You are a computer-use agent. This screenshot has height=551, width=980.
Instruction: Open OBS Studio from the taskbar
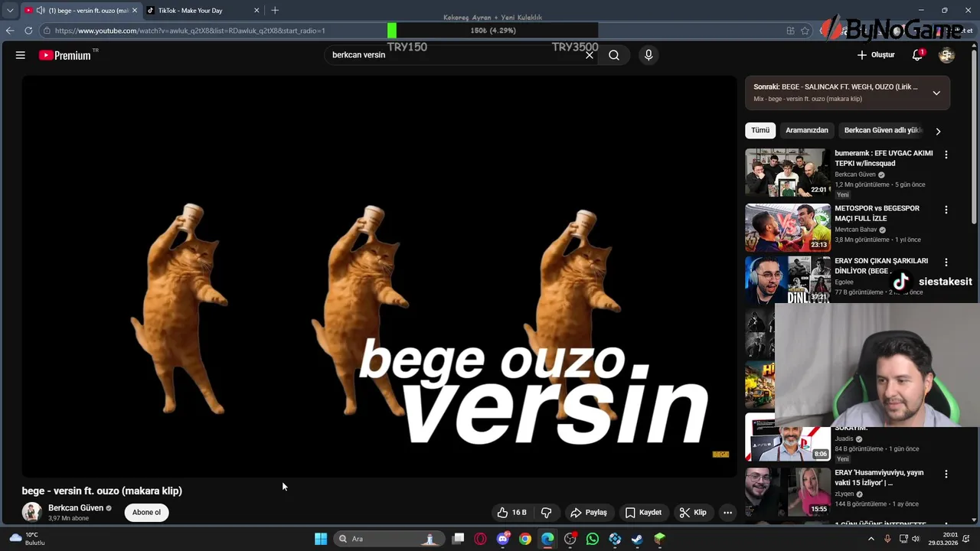click(570, 539)
